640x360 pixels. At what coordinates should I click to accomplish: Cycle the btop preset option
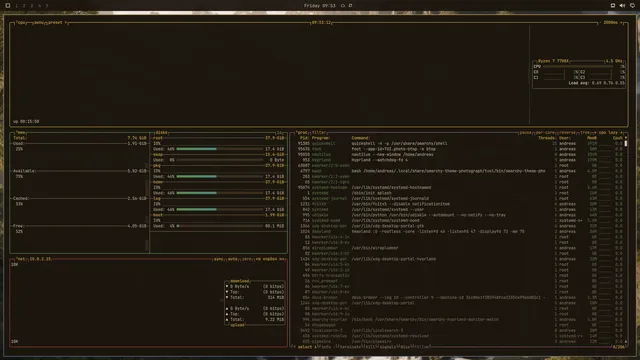(x=57, y=23)
